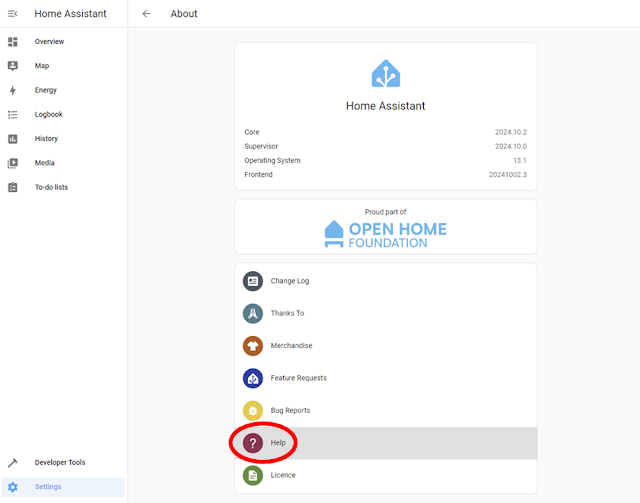Open the Overview menu item
This screenshot has width=640, height=503.
[49, 42]
